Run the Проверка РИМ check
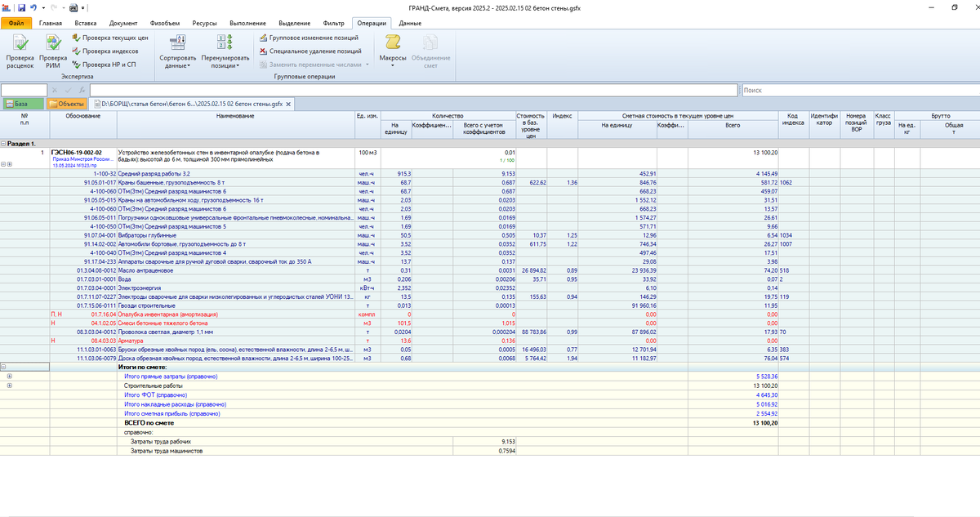The image size is (980, 517). [53, 52]
